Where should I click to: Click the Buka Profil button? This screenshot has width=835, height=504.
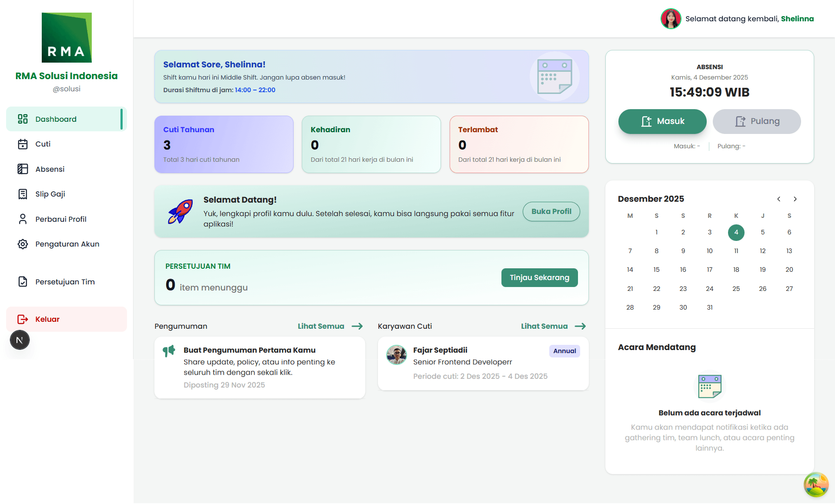pyautogui.click(x=551, y=211)
